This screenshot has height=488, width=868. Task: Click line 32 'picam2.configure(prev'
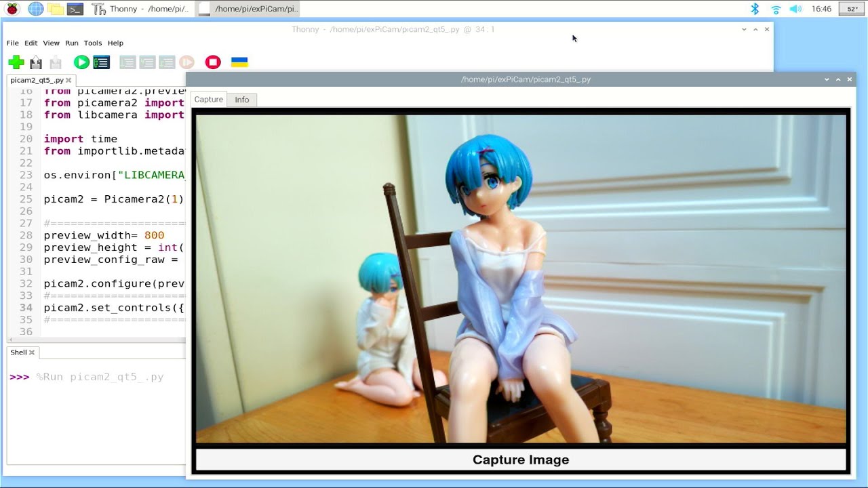(x=115, y=283)
